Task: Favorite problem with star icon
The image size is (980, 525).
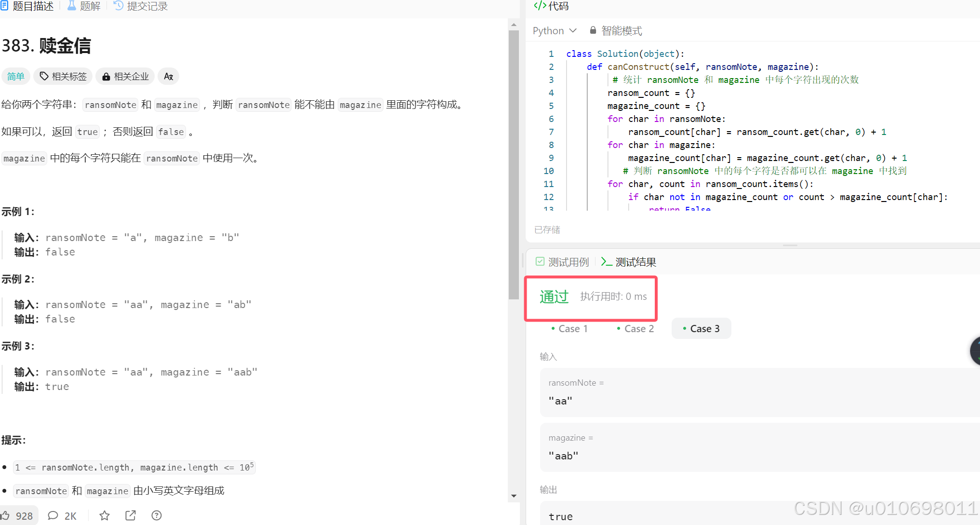Action: [x=105, y=515]
